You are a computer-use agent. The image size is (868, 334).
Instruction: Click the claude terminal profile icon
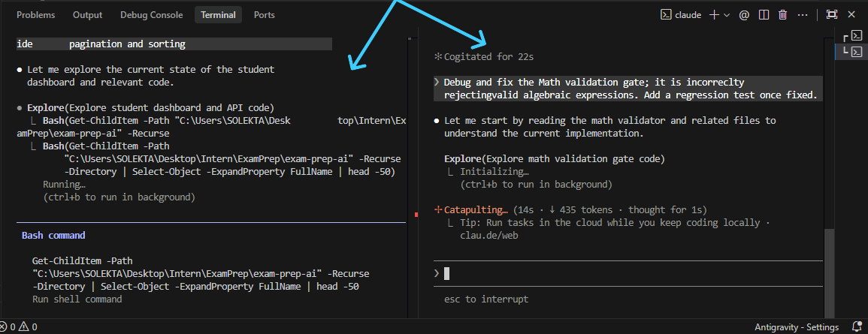[x=666, y=15]
